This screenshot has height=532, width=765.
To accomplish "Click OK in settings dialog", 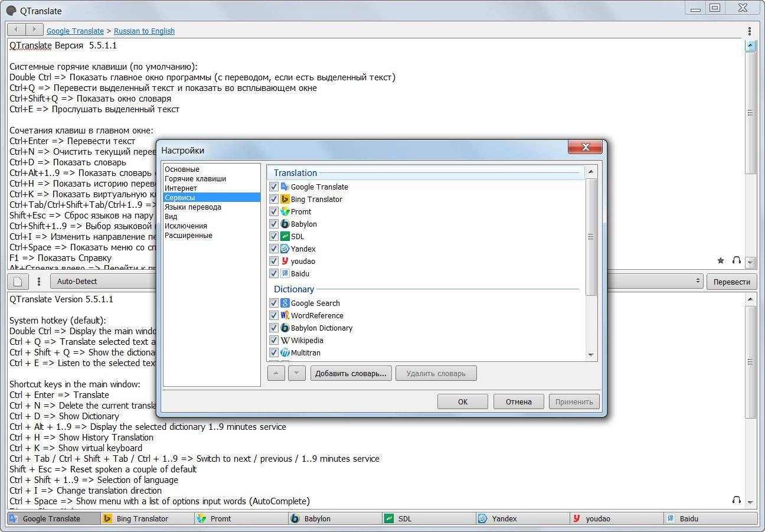I will (463, 402).
